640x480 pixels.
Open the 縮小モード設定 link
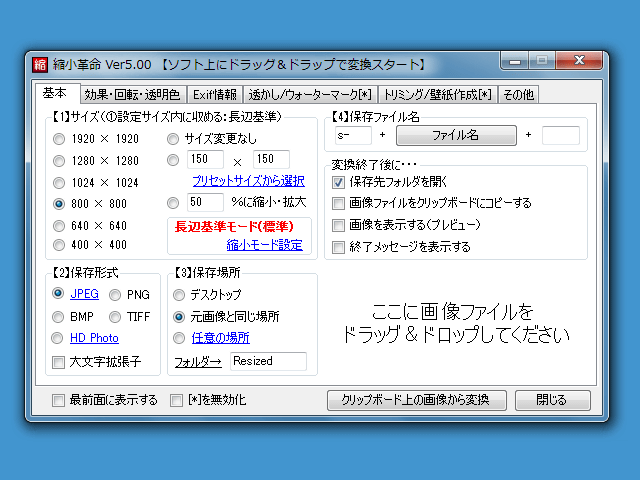coord(264,245)
